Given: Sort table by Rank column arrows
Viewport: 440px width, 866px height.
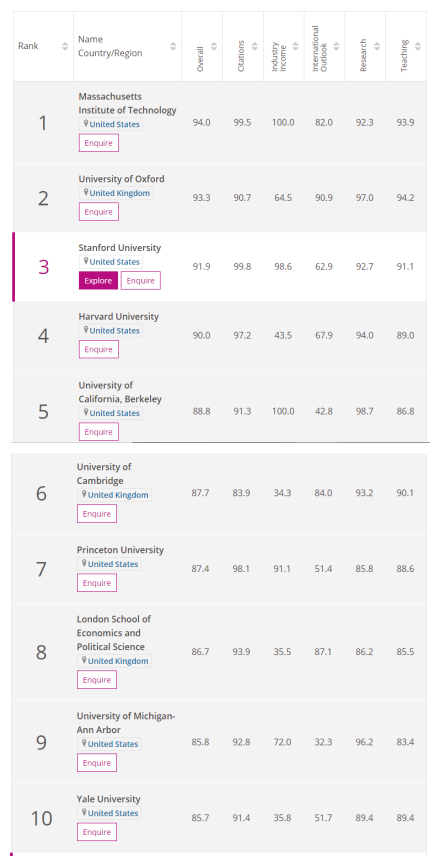Looking at the screenshot, I should click(65, 46).
